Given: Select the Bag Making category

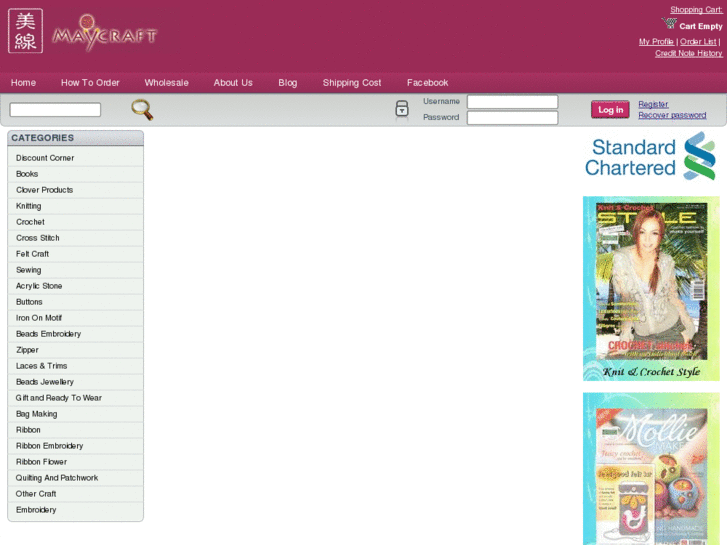Looking at the screenshot, I should coord(76,414).
